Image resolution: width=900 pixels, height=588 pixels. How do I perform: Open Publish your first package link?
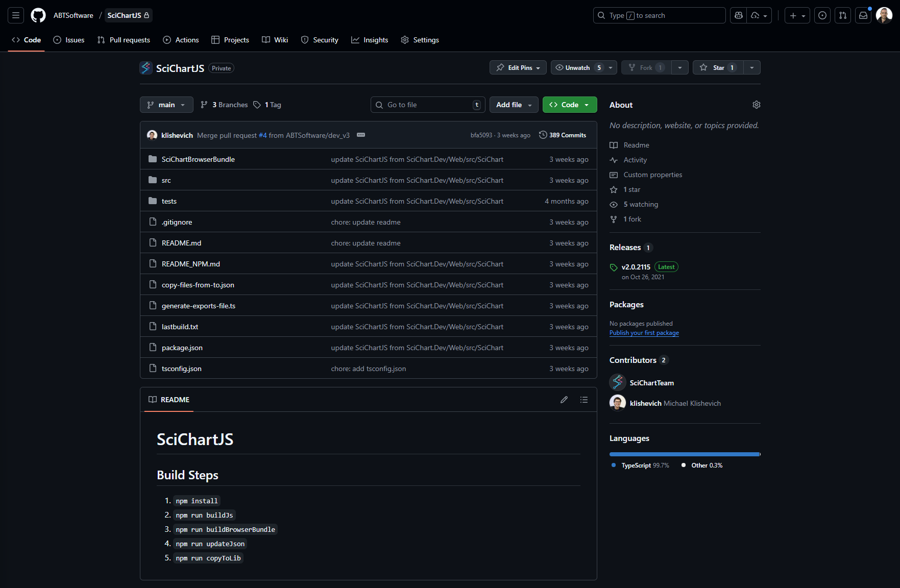(x=644, y=332)
